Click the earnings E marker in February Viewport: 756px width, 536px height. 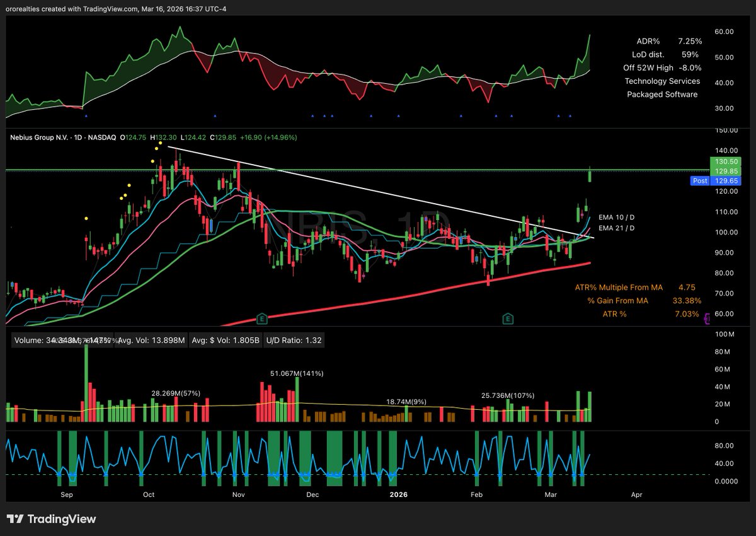point(508,320)
